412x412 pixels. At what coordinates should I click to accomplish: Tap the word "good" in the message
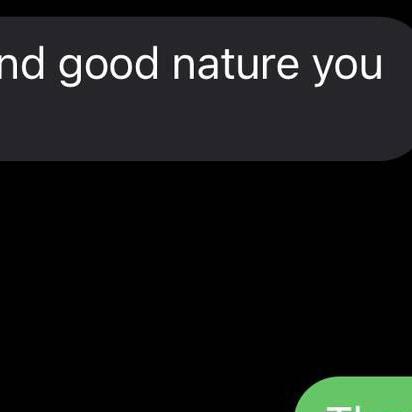[x=108, y=66]
